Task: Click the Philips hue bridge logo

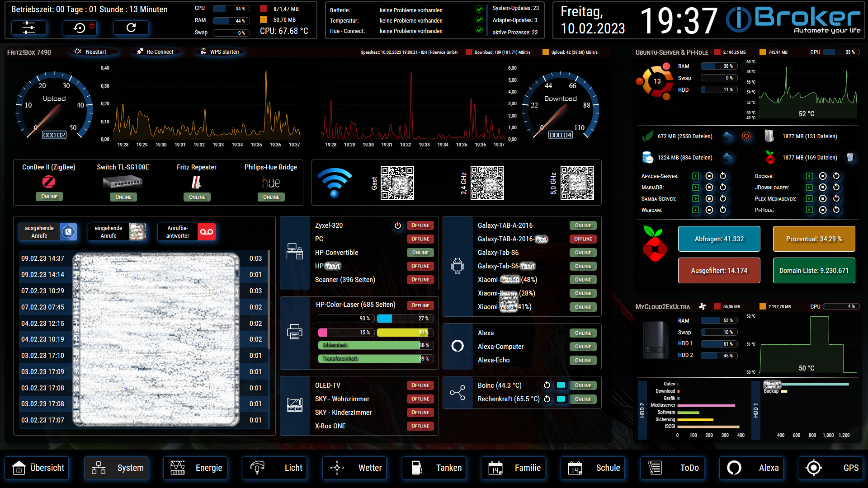Action: click(x=271, y=183)
